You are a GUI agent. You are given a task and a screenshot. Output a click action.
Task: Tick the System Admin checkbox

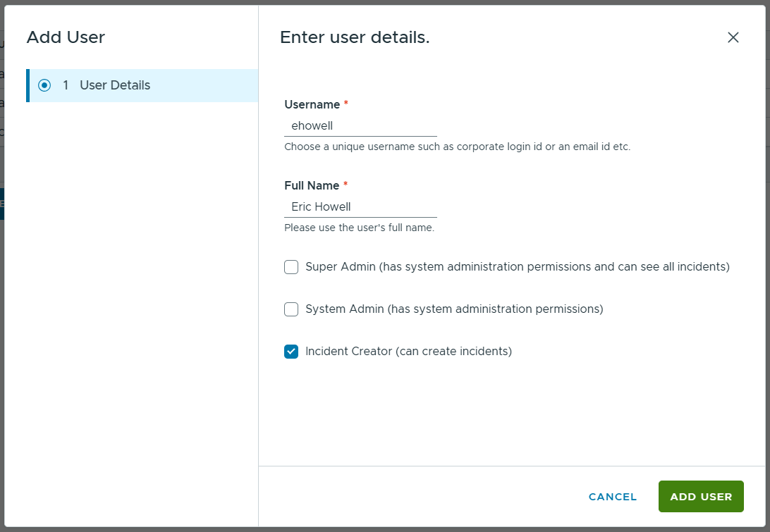(291, 309)
